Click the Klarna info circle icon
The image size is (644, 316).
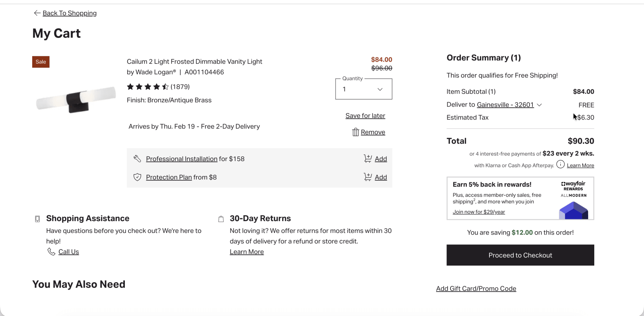(x=560, y=165)
